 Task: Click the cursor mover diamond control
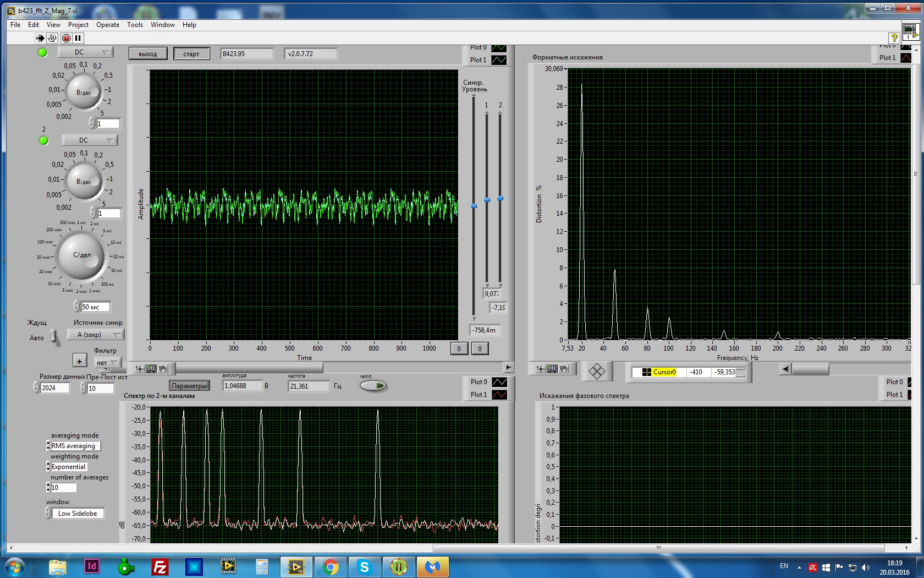click(x=597, y=371)
